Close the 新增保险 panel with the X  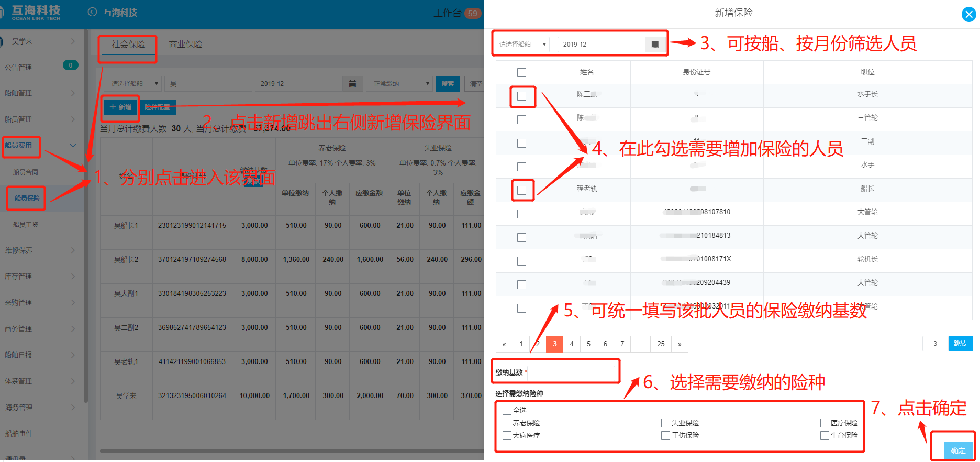pos(969,15)
